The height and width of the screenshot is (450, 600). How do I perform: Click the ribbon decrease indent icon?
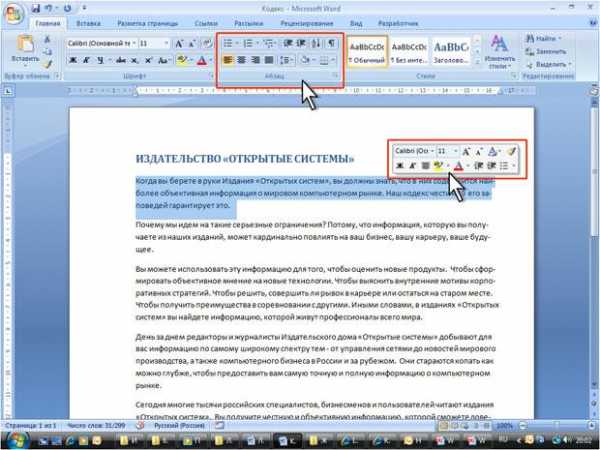pyautogui.click(x=288, y=43)
